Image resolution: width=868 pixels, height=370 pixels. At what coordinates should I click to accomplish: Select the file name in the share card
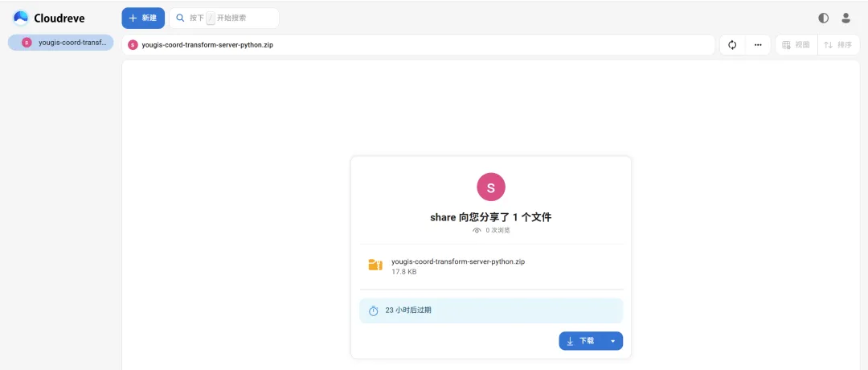pos(458,261)
